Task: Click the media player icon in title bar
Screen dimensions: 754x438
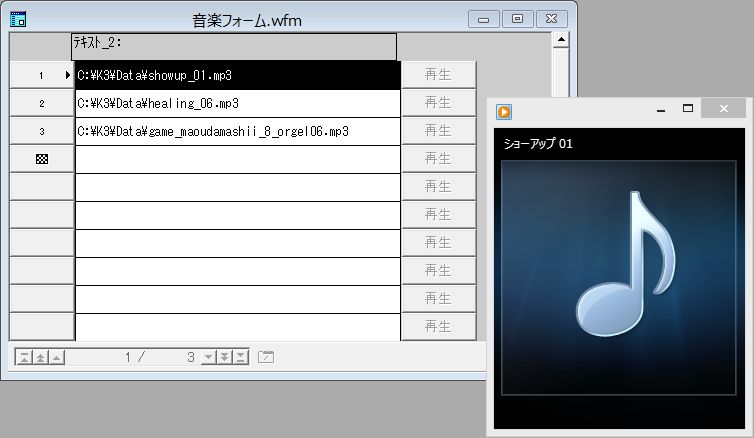Action: click(x=505, y=110)
